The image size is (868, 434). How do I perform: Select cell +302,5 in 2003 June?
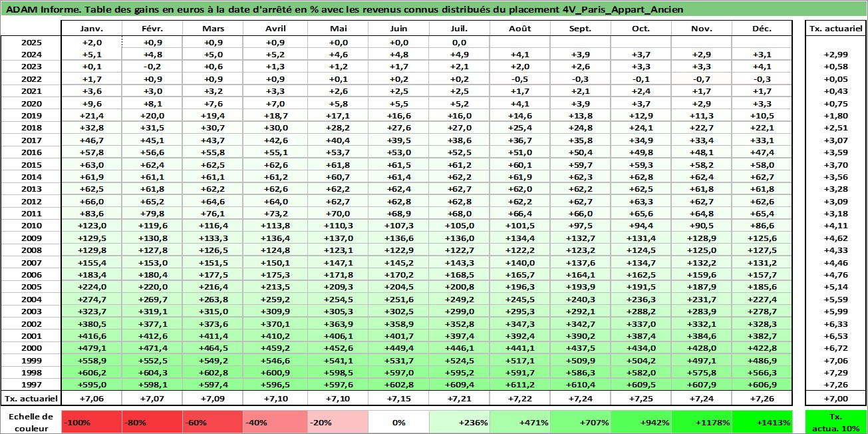pos(397,311)
